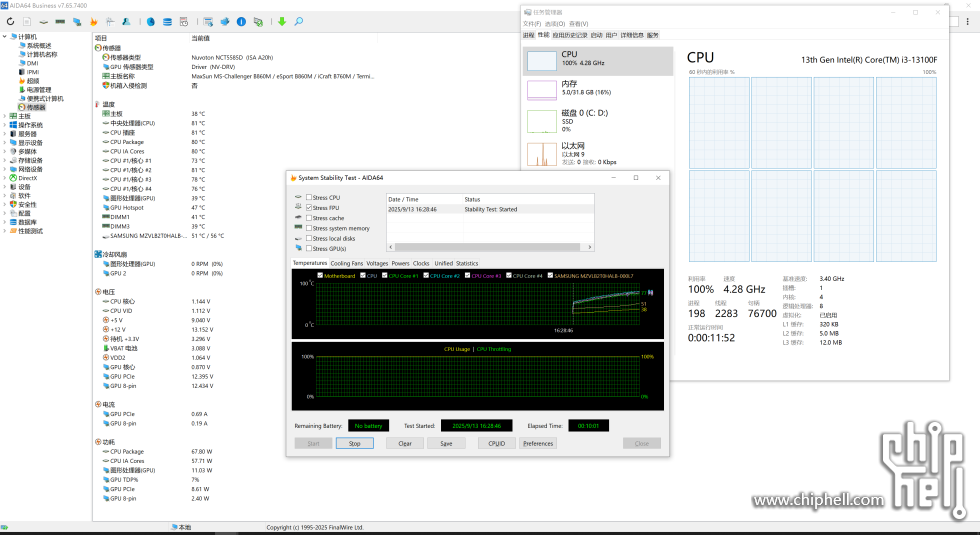Click the blue database stack toolbar icon
The width and height of the screenshot is (980, 535).
point(168,21)
